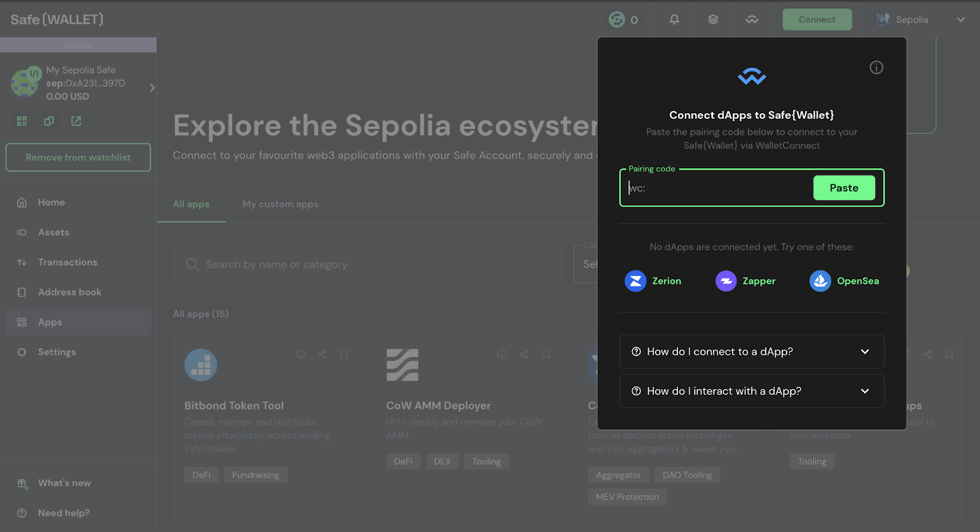This screenshot has height=532, width=980.
Task: Bookmark the CoW AMM Deployer app
Action: click(545, 354)
